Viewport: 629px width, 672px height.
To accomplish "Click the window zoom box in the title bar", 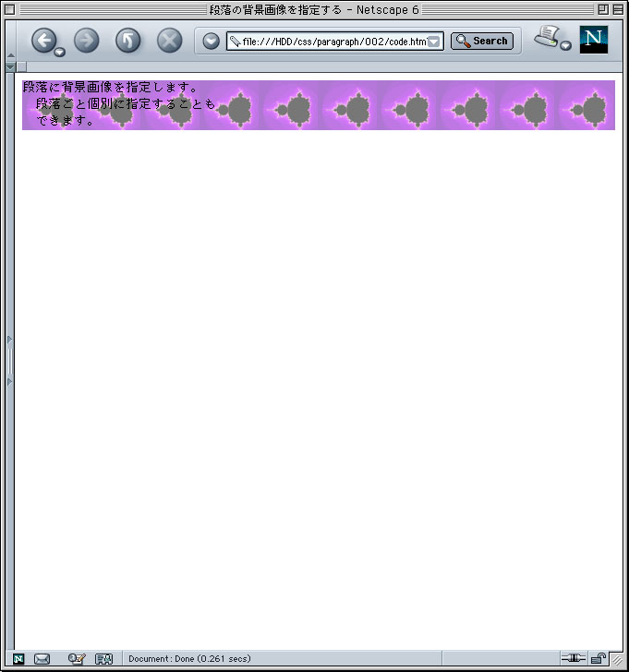I will coord(603,9).
